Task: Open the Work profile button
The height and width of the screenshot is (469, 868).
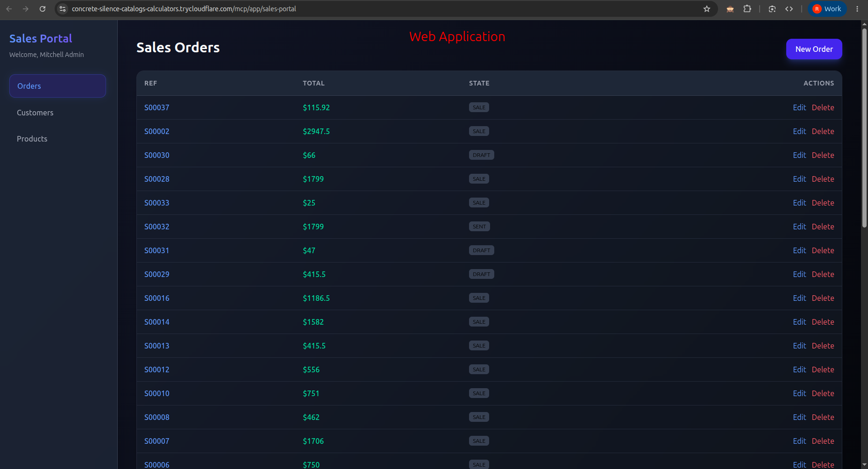Action: coord(827,9)
